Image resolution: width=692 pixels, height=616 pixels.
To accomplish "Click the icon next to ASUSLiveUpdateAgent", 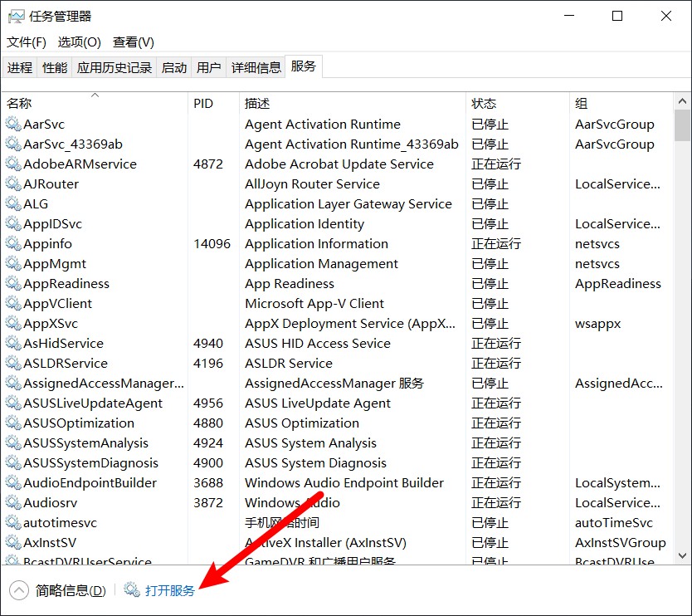I will (x=14, y=403).
